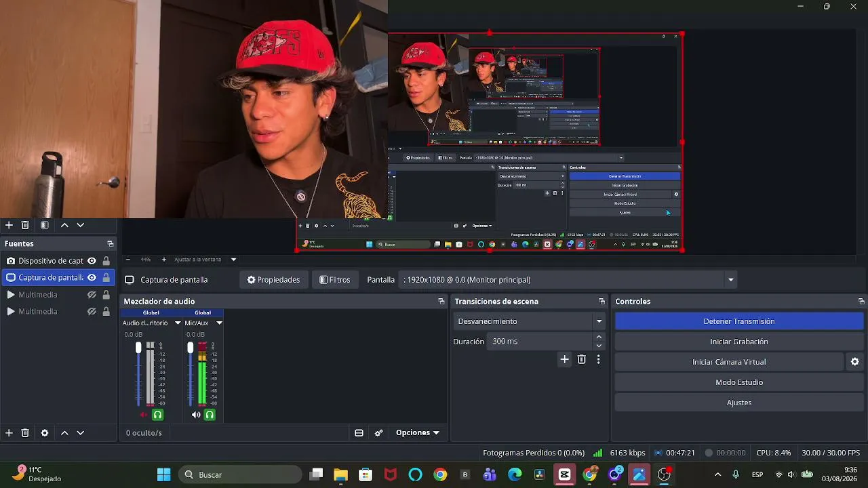
Task: Click the Mic/Aux volume fader
Action: coord(191,348)
